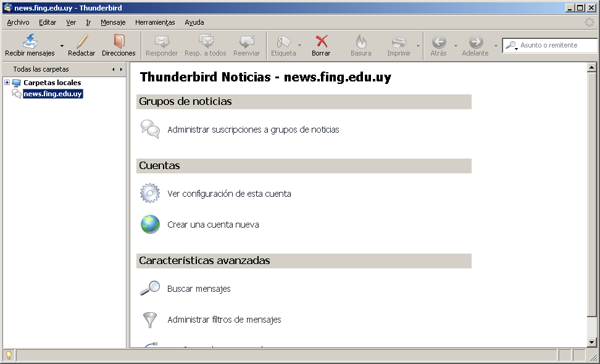Click the Recibir mensajes toolbar icon
This screenshot has width=600, height=364.
tap(30, 41)
